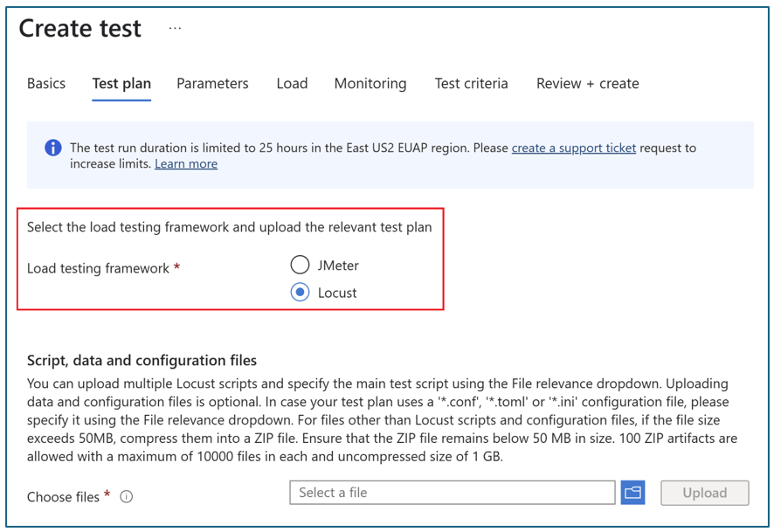The height and width of the screenshot is (532, 774).
Task: Switch to the Load tab
Action: click(x=293, y=83)
